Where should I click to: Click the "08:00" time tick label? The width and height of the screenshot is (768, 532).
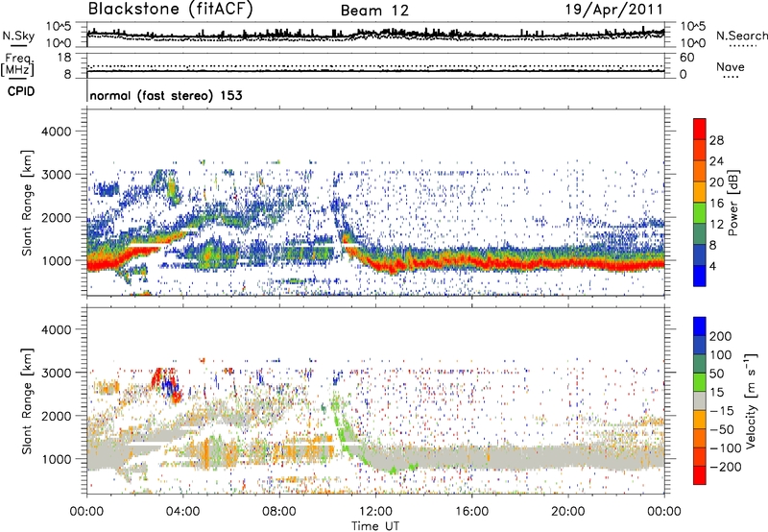tap(279, 512)
